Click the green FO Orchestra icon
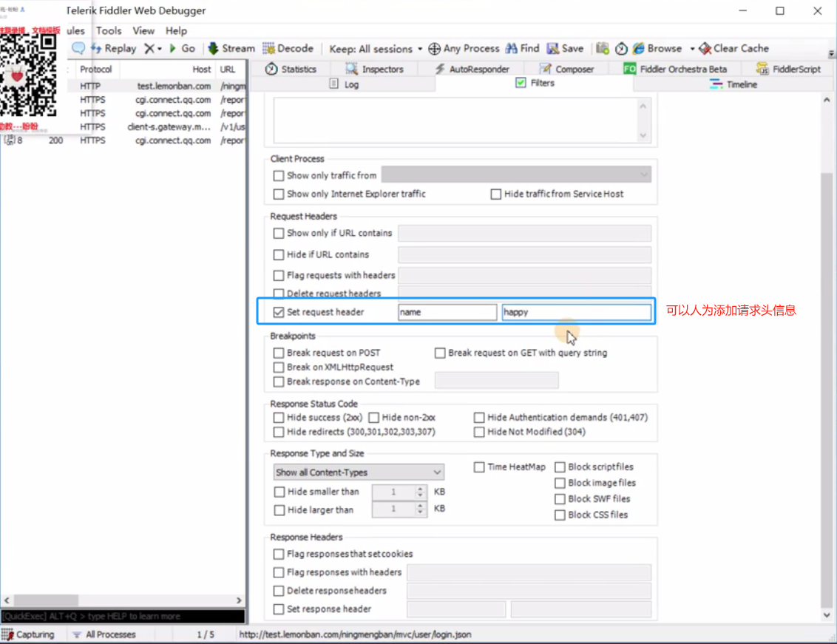This screenshot has height=644, width=837. click(629, 69)
